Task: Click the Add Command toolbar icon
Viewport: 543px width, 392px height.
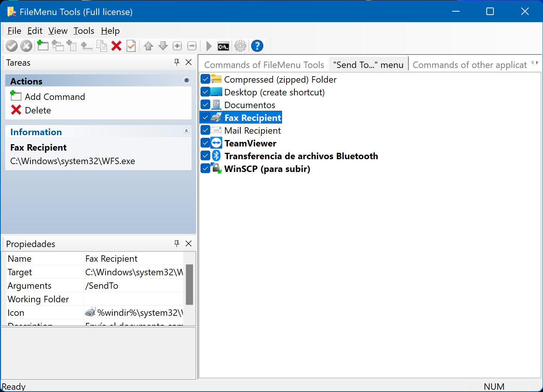Action: (x=43, y=45)
